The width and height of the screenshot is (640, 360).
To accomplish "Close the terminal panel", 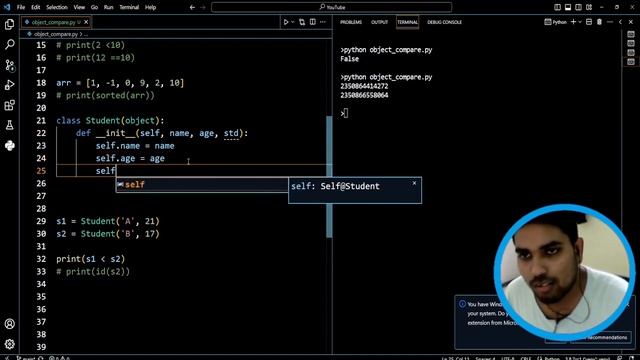I will point(631,22).
